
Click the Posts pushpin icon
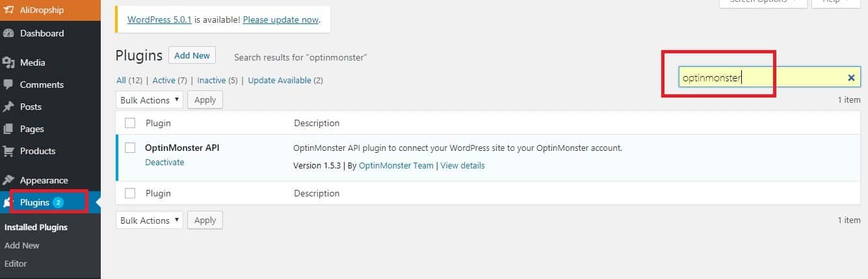pos(8,107)
